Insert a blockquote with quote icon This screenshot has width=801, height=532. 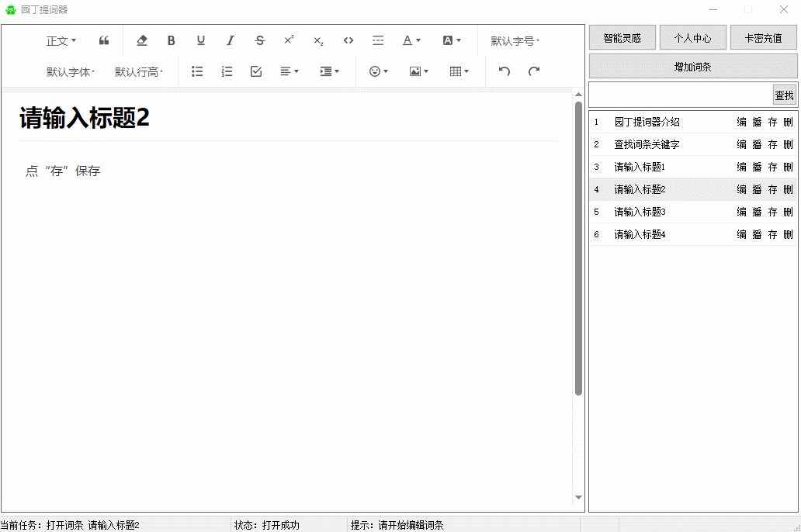[104, 41]
